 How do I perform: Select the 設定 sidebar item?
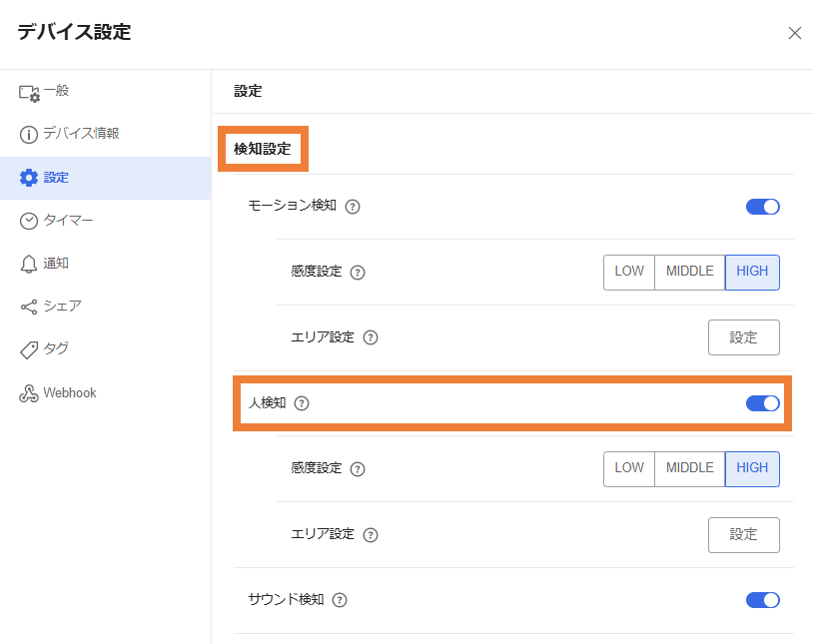[105, 178]
